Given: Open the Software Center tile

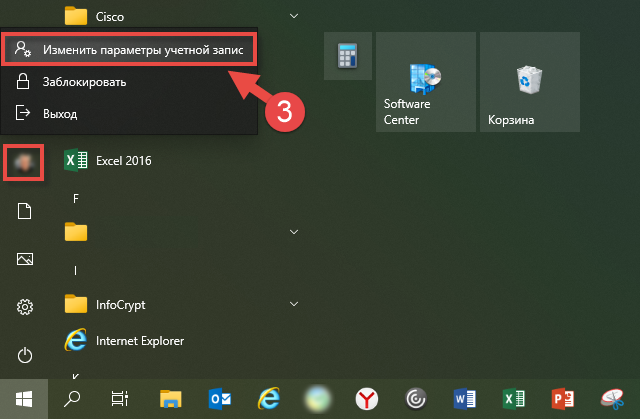Looking at the screenshot, I should pos(426,82).
